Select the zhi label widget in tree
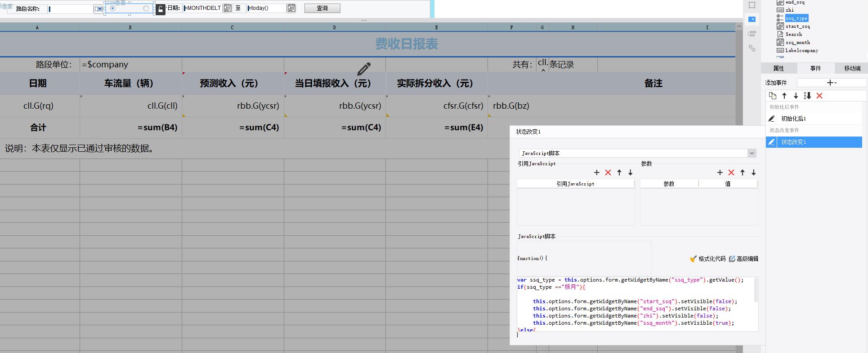868x353 pixels. tap(789, 10)
